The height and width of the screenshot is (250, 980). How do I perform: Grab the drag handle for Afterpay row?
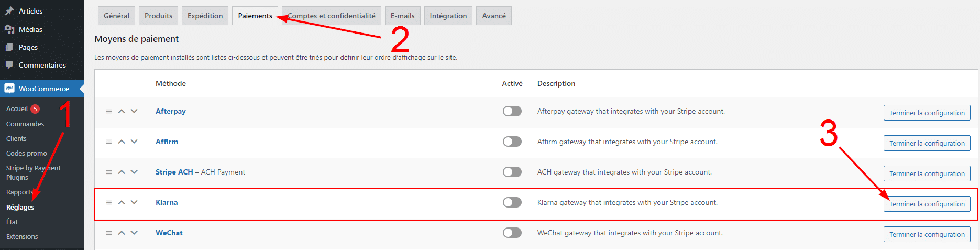109,111
